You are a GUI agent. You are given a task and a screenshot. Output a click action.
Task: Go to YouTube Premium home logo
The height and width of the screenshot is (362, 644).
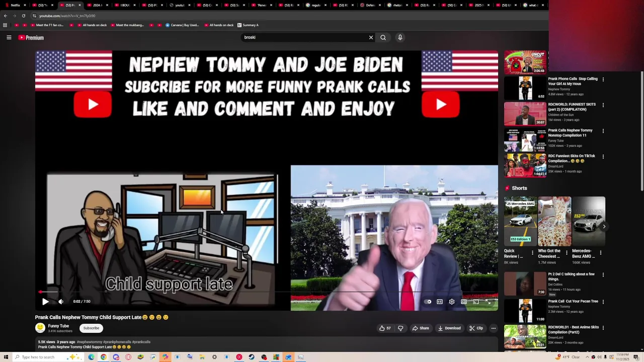[x=31, y=37]
